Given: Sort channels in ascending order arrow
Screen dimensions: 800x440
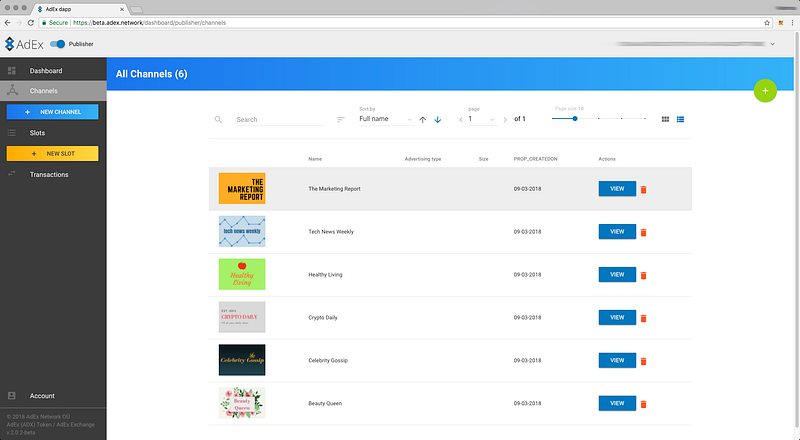Looking at the screenshot, I should click(423, 120).
